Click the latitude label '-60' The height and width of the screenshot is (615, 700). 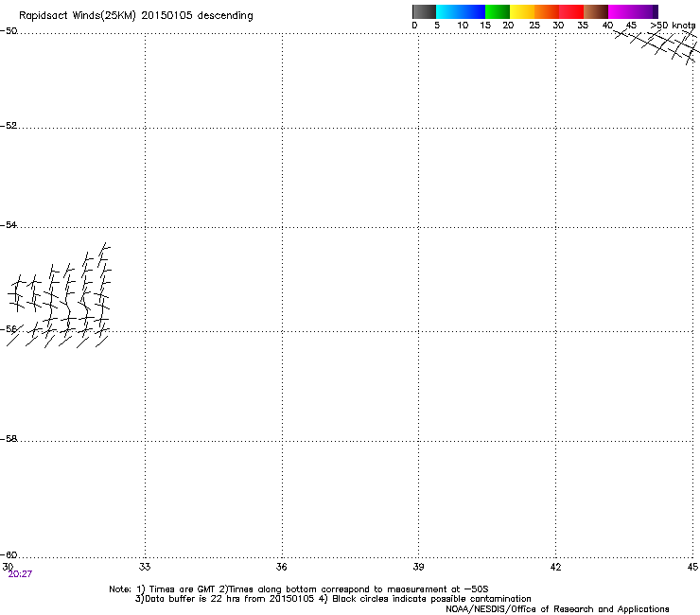(9, 554)
